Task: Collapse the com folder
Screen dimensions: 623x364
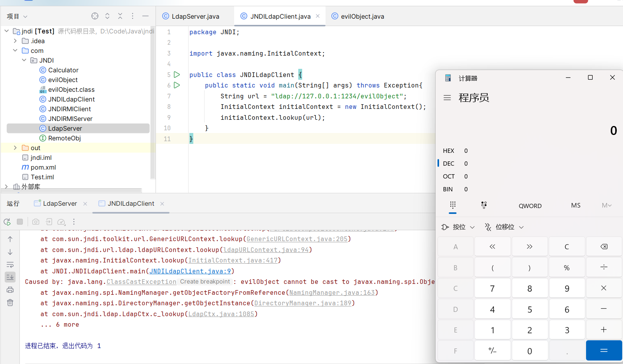Action: pyautogui.click(x=15, y=50)
